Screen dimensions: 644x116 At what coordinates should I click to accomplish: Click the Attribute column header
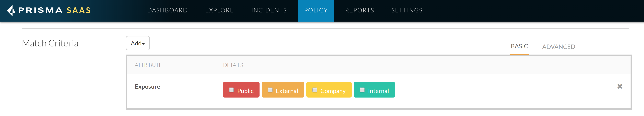148,65
